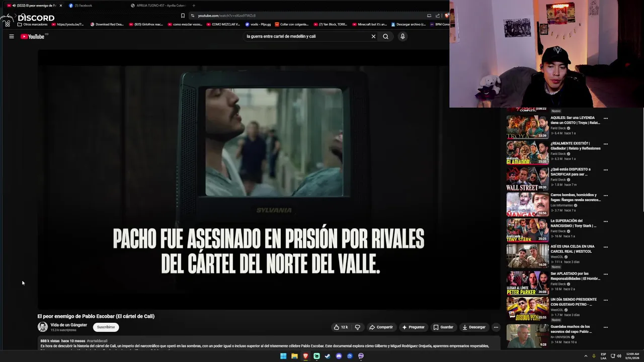Image resolution: width=644 pixels, height=362 pixels.
Task: Open the Minecraft but it's an... bookmark
Action: pyautogui.click(x=369, y=24)
